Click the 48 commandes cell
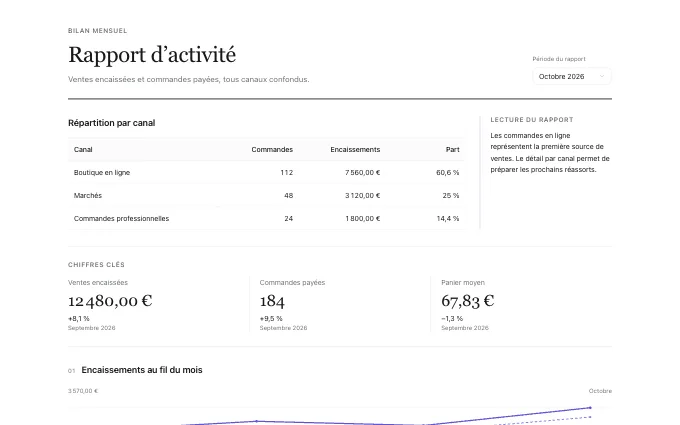 tap(289, 196)
